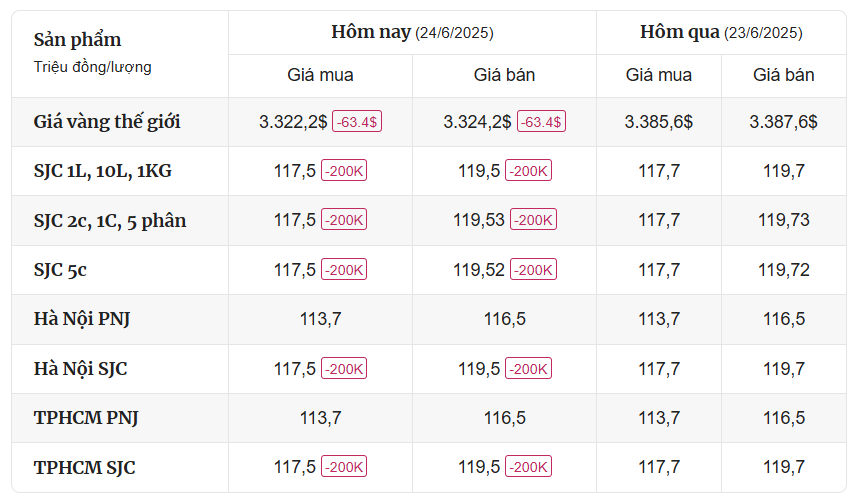Click the -63.4$ badge beside 3.322,2$
The width and height of the screenshot is (857, 501).
click(357, 122)
